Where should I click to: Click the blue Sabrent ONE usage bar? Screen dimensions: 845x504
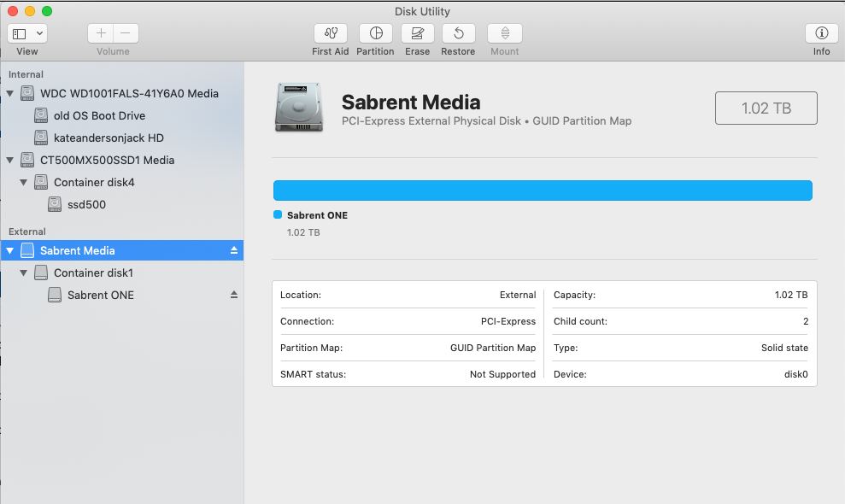tap(543, 190)
